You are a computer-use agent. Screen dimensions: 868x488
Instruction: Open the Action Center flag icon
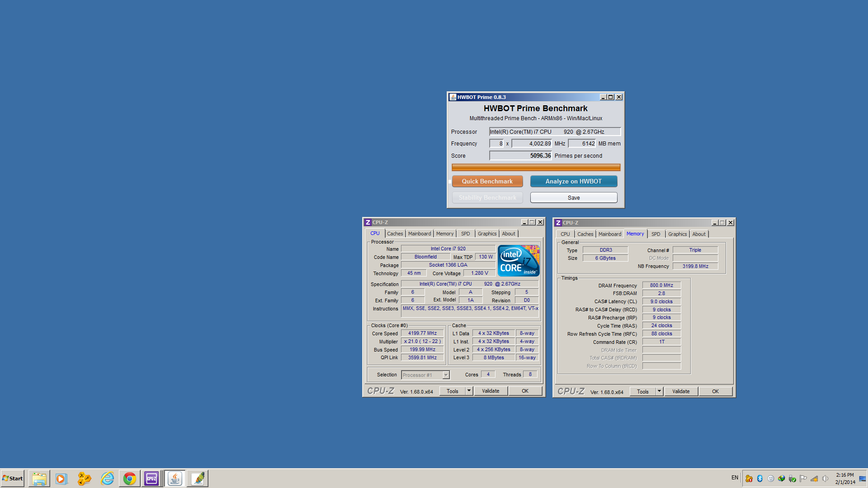tap(803, 479)
